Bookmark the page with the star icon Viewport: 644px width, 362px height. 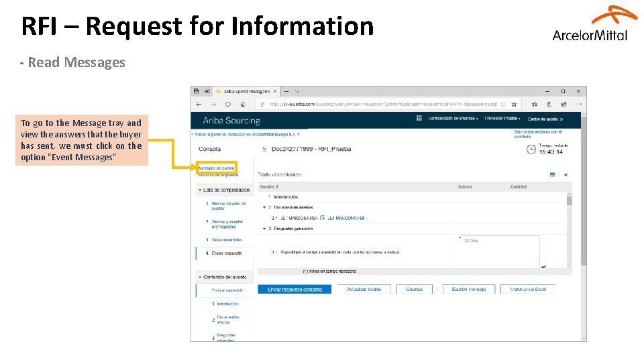514,105
